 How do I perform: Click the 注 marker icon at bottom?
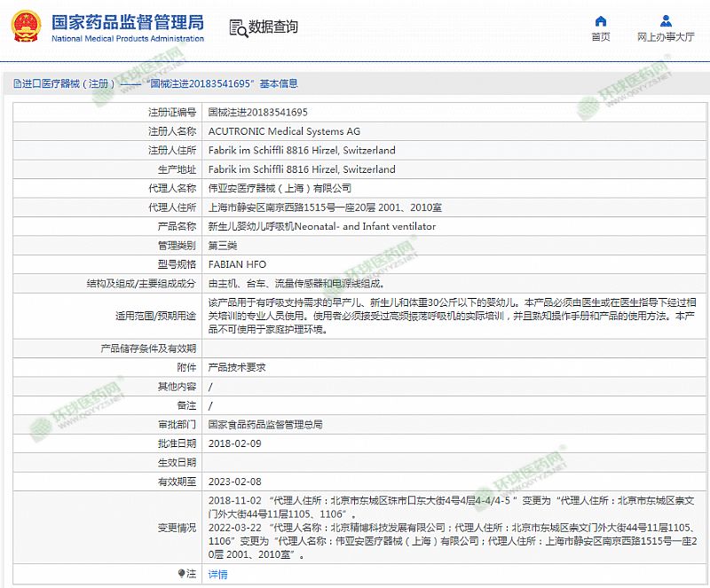click(181, 574)
